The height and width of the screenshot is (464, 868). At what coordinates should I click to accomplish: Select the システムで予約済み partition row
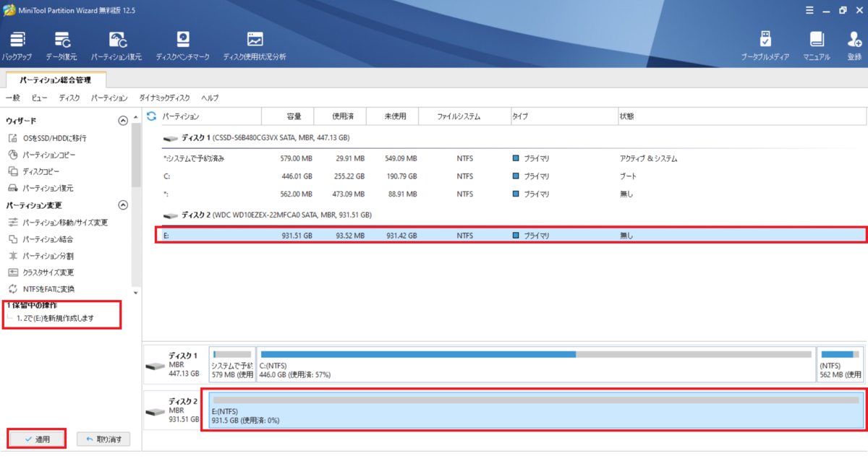512,158
